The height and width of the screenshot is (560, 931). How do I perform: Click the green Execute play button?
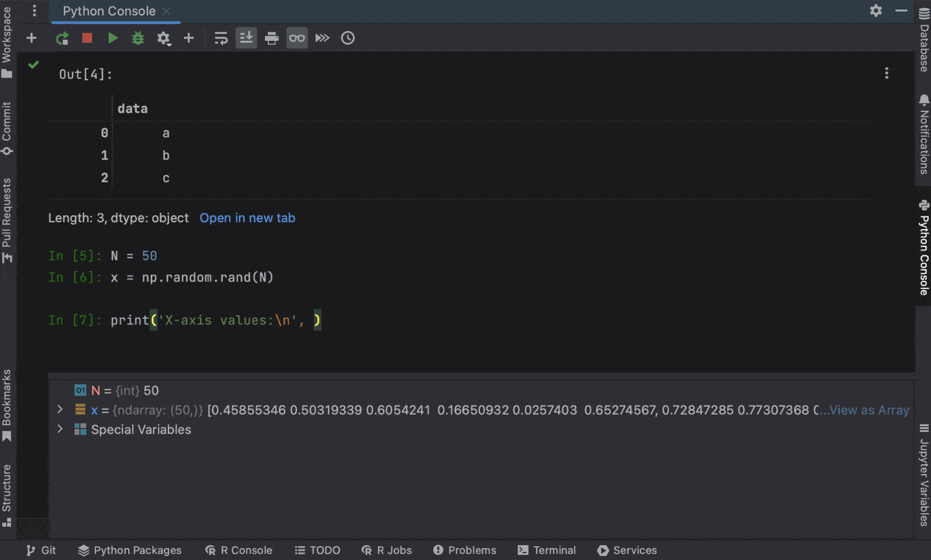click(x=113, y=38)
